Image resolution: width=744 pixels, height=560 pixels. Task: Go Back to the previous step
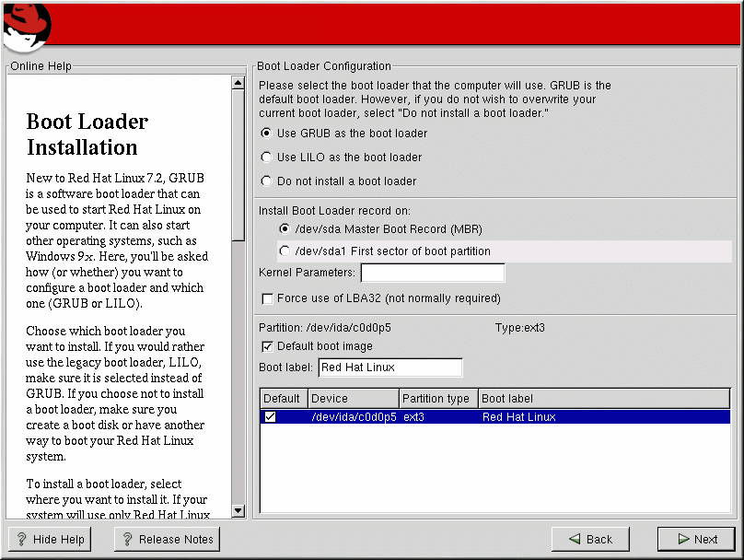[x=590, y=539]
